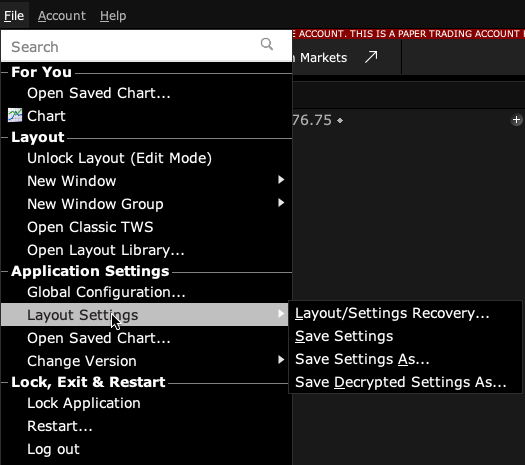The width and height of the screenshot is (525, 465).
Task: Open the Help menu
Action: tap(113, 15)
